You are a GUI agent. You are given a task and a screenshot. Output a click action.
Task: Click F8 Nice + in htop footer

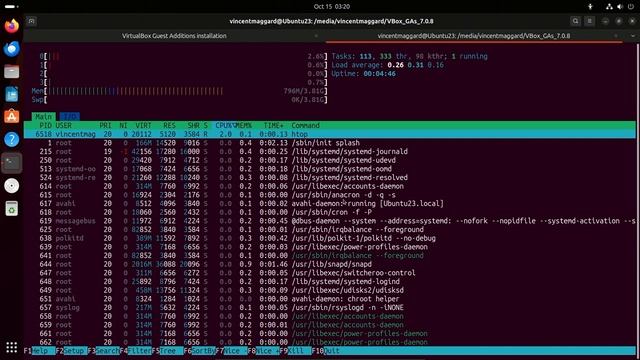(263, 351)
